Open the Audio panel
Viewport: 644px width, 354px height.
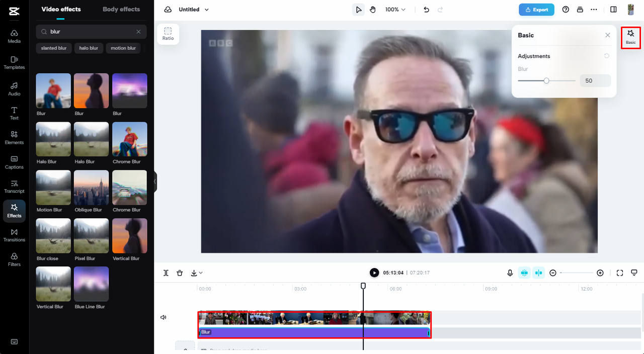14,88
